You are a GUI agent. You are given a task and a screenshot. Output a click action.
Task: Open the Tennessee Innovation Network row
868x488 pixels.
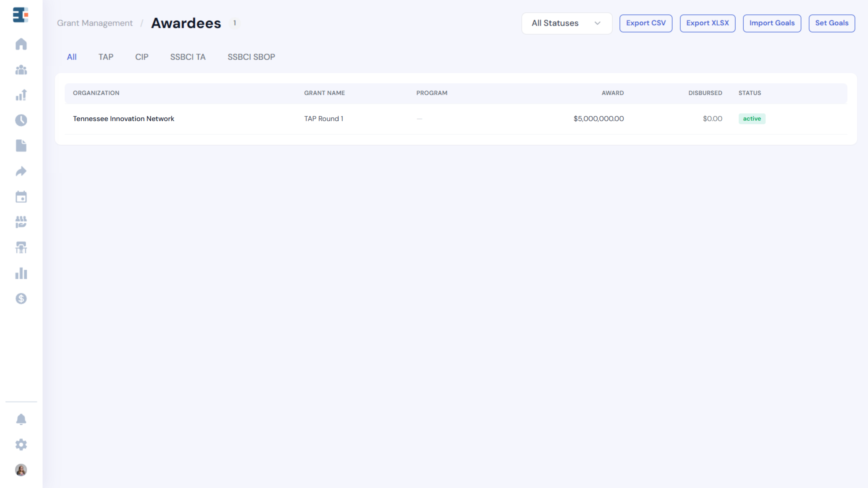point(456,119)
